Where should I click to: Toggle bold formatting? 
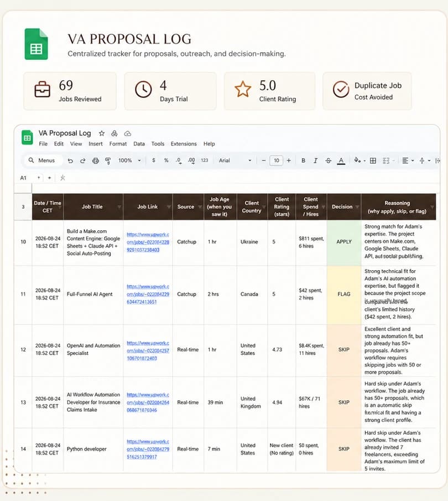click(303, 161)
